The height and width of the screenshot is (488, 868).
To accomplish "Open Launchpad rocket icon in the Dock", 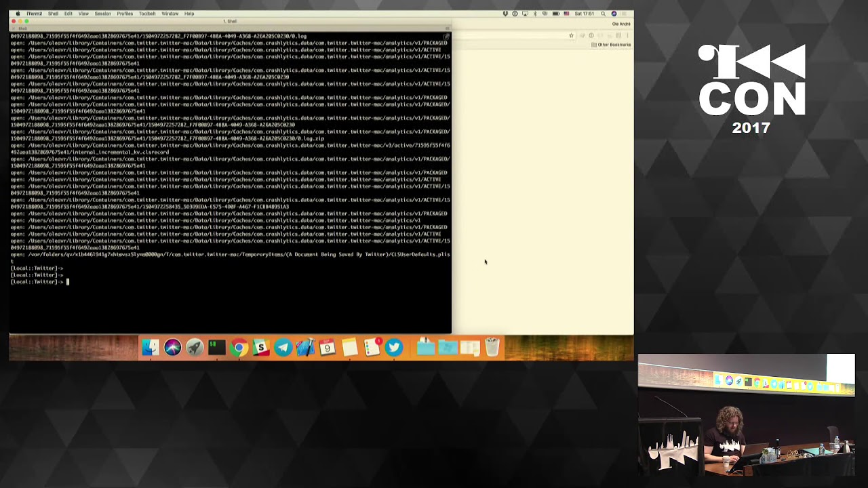I will click(x=195, y=348).
